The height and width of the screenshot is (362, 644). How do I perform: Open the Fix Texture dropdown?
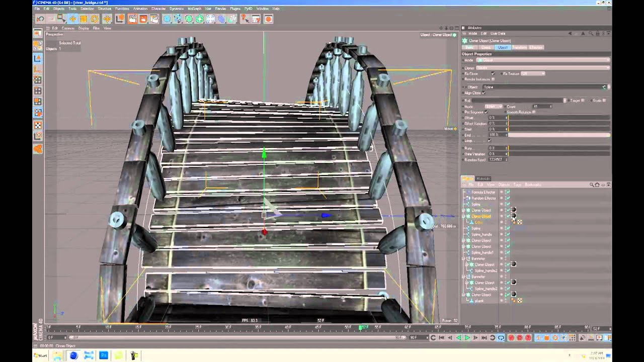pyautogui.click(x=533, y=73)
